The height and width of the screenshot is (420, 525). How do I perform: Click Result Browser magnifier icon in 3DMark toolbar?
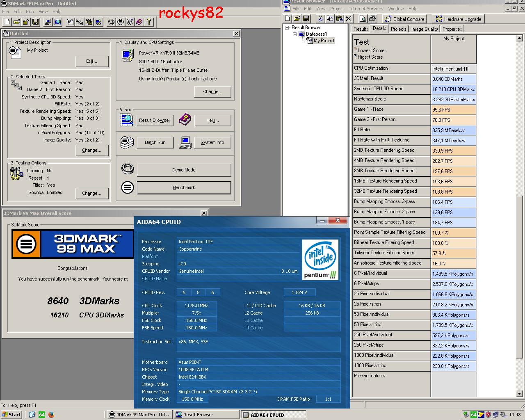[x=58, y=22]
